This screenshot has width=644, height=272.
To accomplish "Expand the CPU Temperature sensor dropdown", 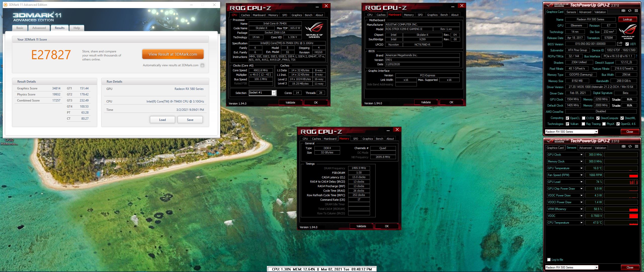I will tap(581, 223).
